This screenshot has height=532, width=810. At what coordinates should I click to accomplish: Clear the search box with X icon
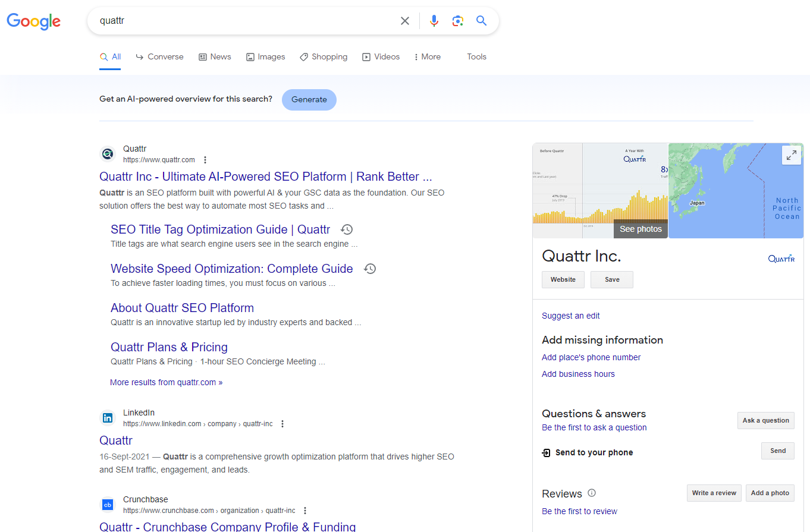(405, 21)
